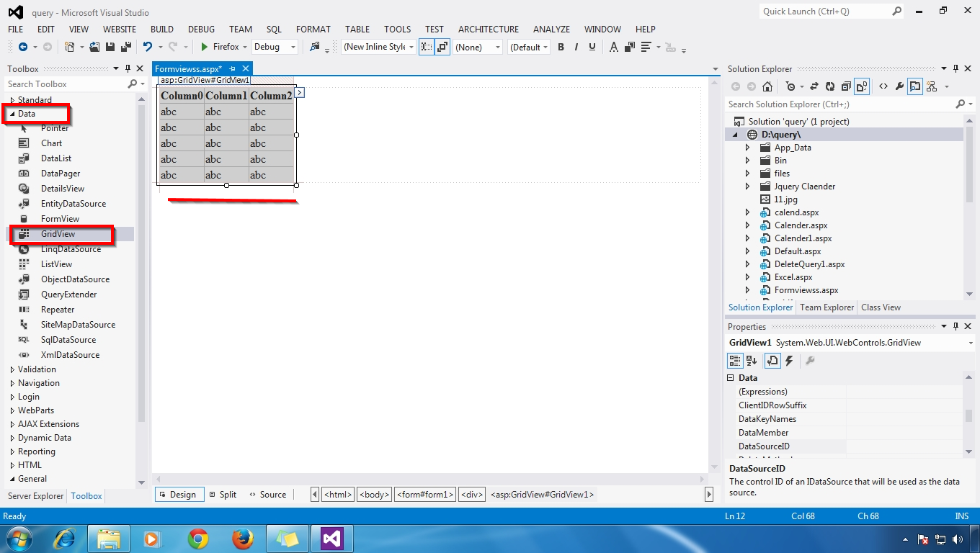Screen dimensions: 980x553
Task: Select the <form#form1> breadcrumb tag
Action: [425, 495]
